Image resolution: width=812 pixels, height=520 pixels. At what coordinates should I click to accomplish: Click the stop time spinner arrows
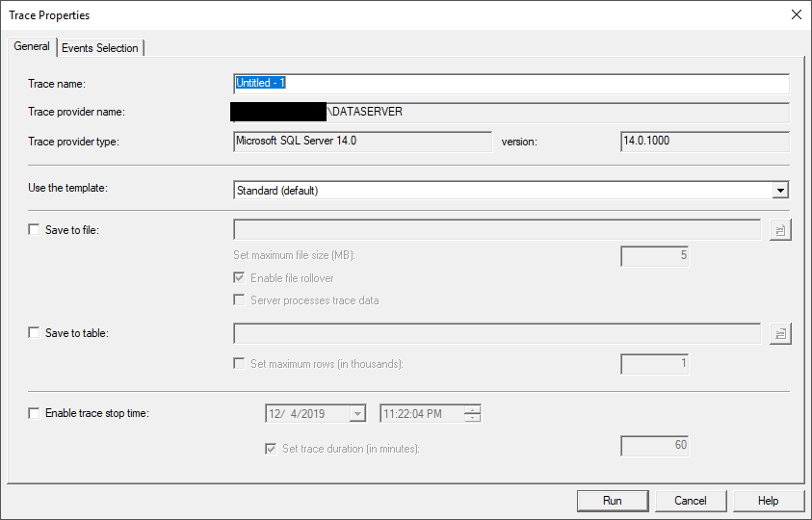coord(472,414)
